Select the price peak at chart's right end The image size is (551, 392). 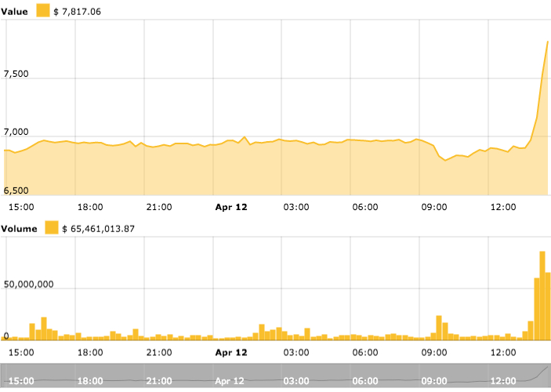[x=548, y=42]
